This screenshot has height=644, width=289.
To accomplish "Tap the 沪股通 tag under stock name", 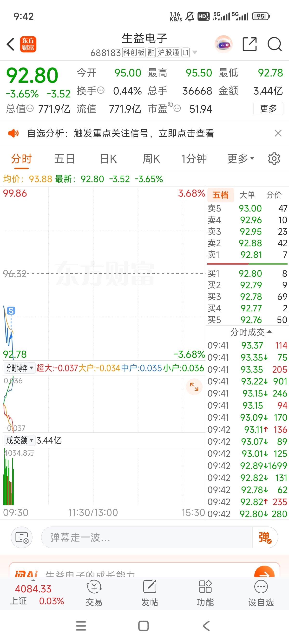I will pos(168,53).
